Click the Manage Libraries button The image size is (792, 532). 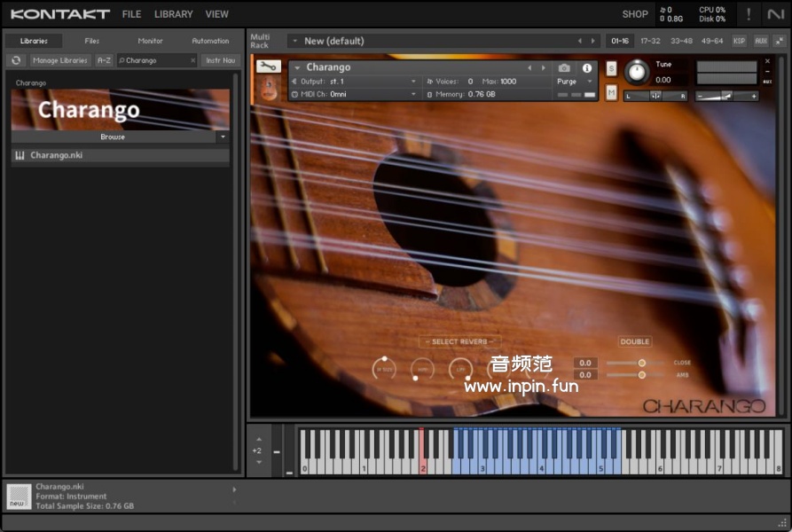(60, 60)
